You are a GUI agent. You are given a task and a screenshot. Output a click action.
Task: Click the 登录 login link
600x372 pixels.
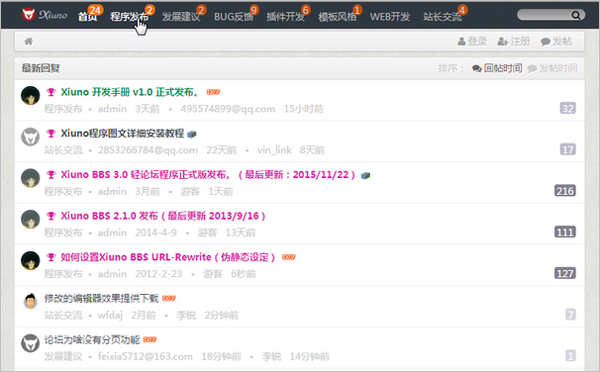[x=472, y=41]
